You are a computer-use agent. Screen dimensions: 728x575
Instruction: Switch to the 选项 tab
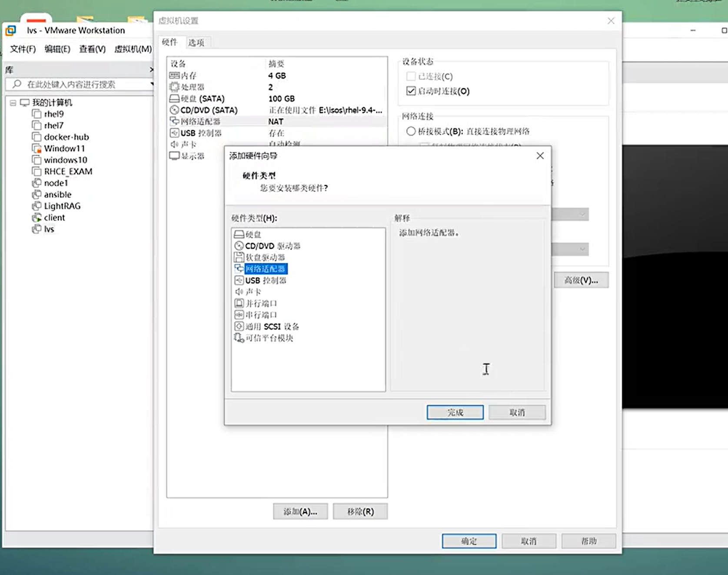[x=196, y=43]
